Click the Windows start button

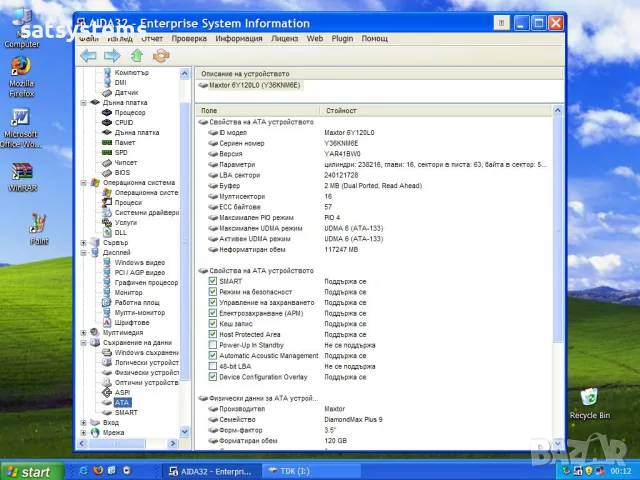[x=32, y=471]
